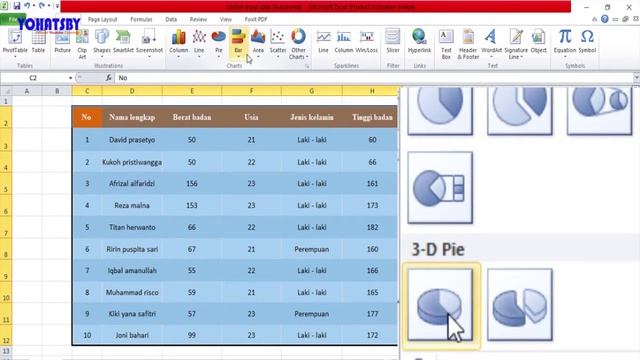The image size is (640, 360).
Task: Open the Page Layout tab
Action: coord(102,19)
